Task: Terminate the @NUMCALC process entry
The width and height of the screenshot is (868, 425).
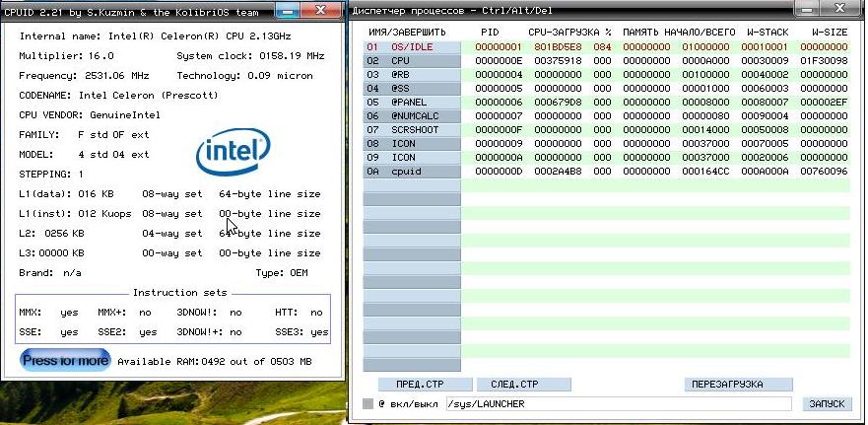Action: (412, 115)
